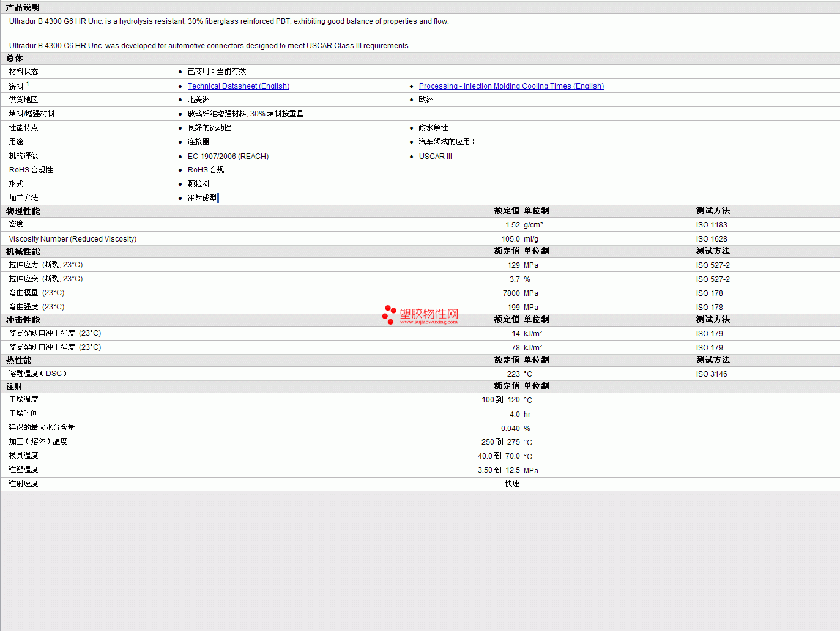Select the 产品说明 section header

23,7
